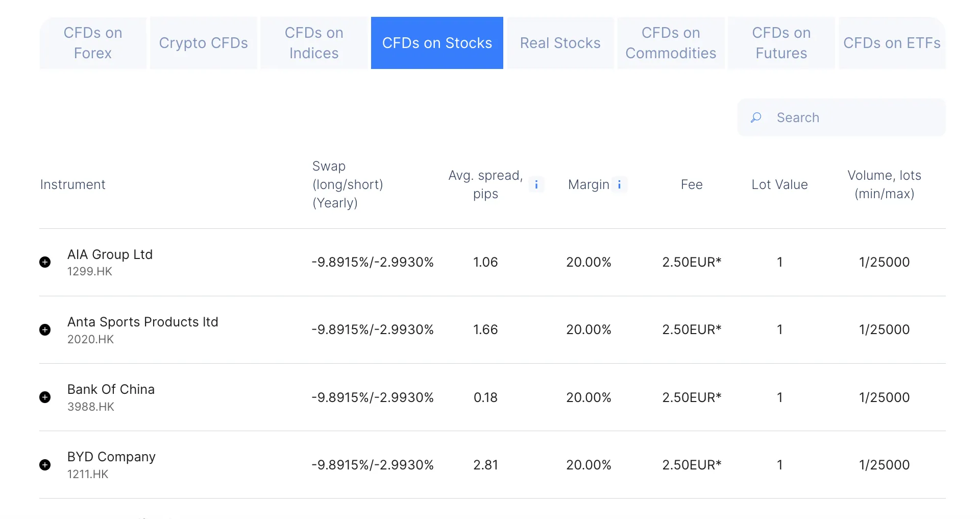The width and height of the screenshot is (980, 519).
Task: Click the Avg. spread info icon
Action: coord(536,184)
